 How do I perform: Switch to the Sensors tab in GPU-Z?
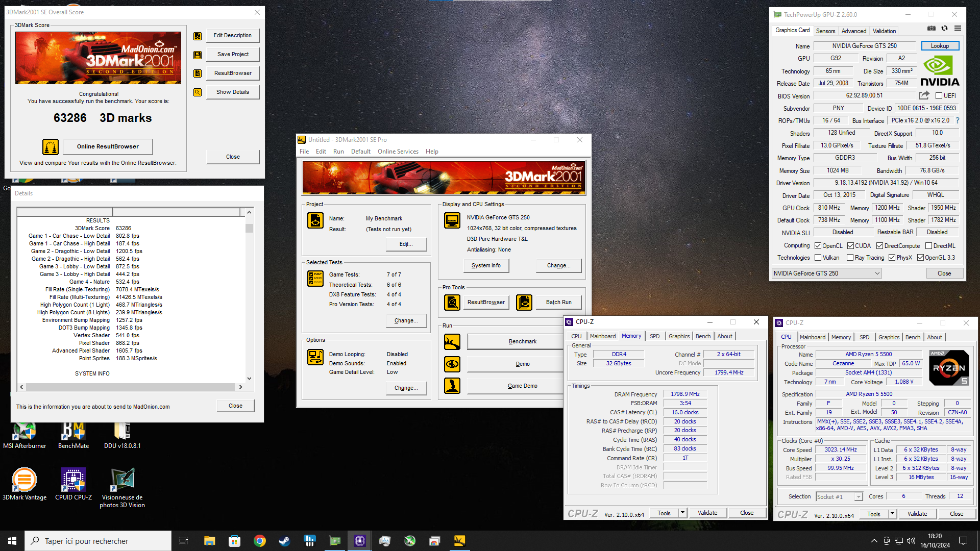coord(825,31)
